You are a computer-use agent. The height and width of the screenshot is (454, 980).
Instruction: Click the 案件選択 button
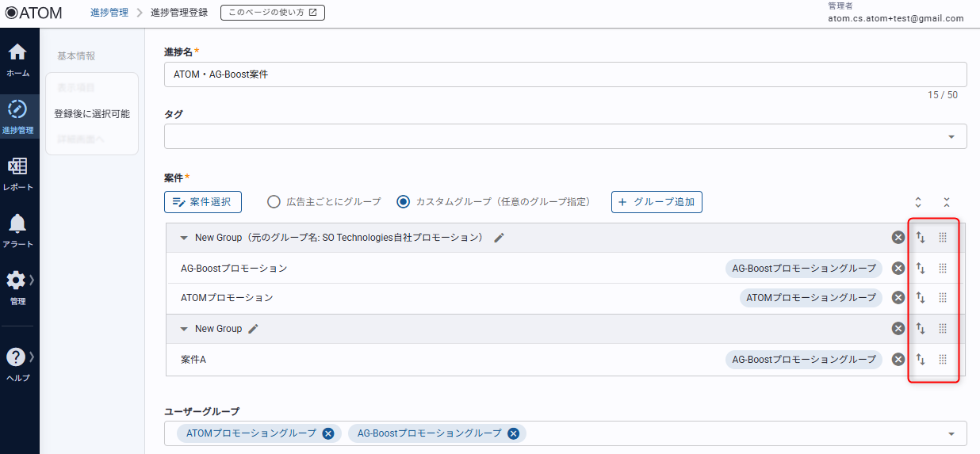pyautogui.click(x=203, y=202)
